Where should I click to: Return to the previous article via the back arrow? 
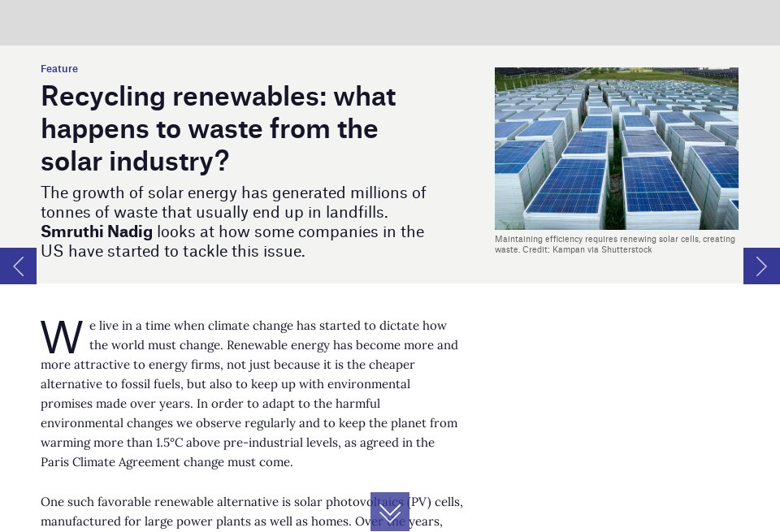(18, 266)
